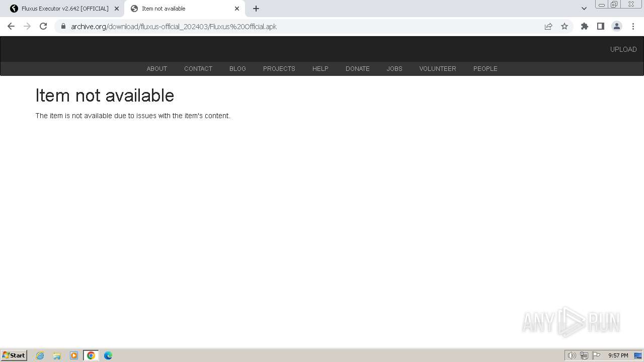Show desktop via tray monitor icon

tap(638, 355)
